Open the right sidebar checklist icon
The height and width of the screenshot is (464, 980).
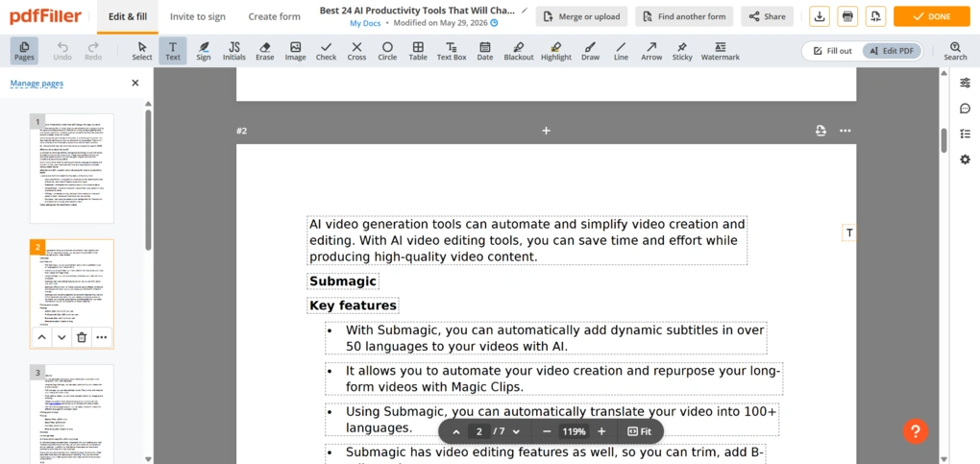pos(965,134)
